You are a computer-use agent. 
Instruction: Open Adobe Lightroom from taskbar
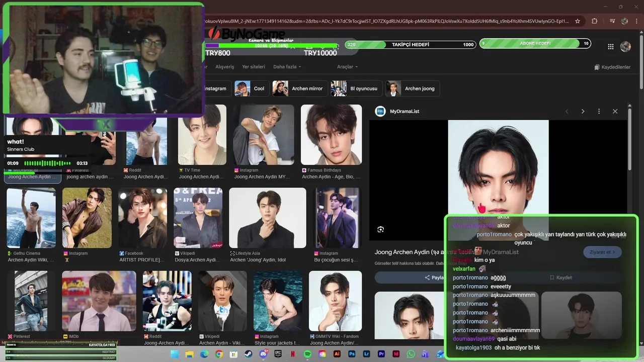coord(367,354)
